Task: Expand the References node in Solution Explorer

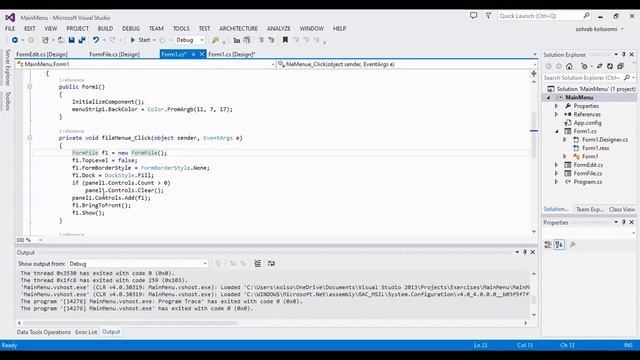Action: tap(556, 114)
